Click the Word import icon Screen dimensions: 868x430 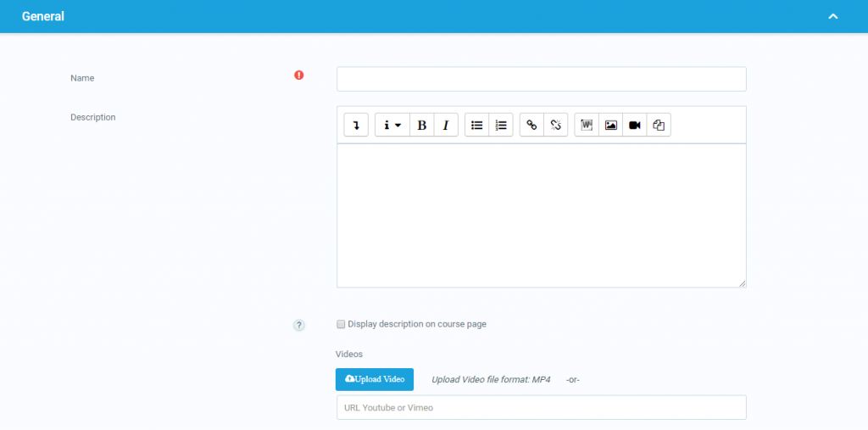pos(587,126)
